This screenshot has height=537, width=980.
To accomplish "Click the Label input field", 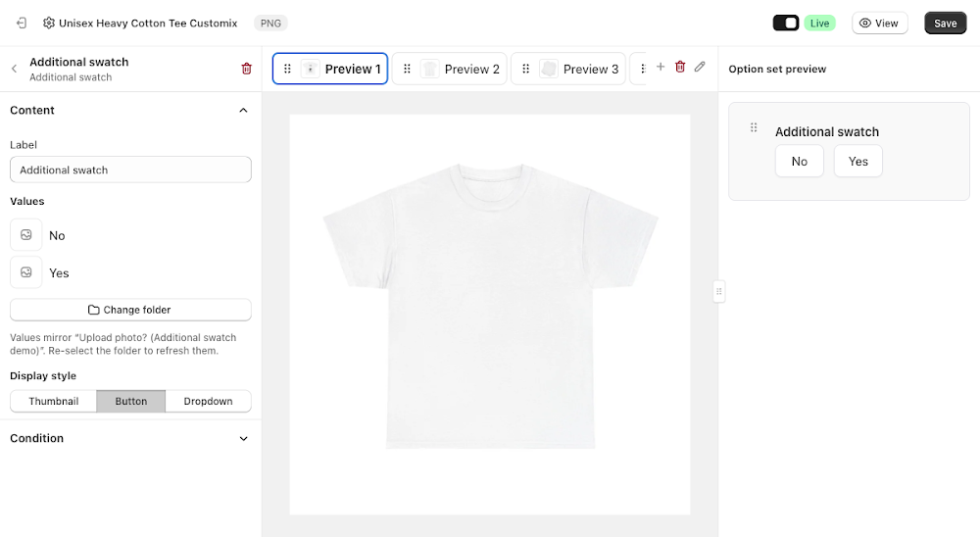I will tap(130, 170).
